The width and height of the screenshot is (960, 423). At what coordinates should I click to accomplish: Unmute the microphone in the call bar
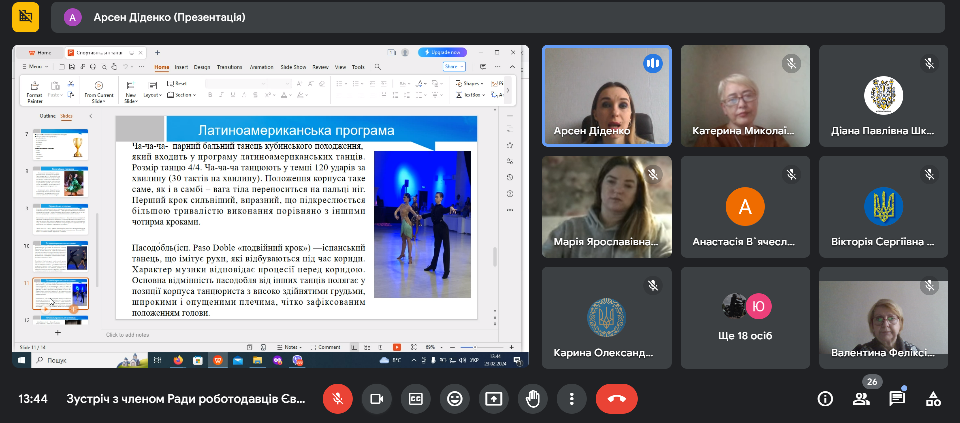pos(337,398)
